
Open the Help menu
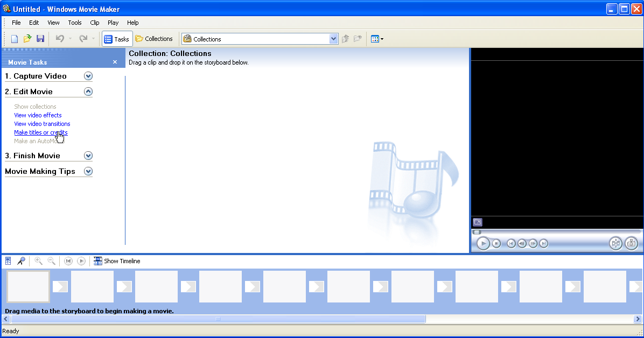click(x=132, y=23)
